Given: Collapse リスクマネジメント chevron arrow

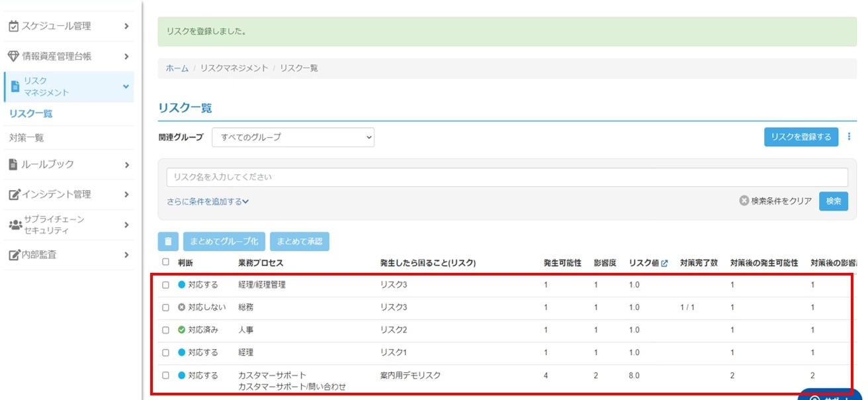Looking at the screenshot, I should coord(126,87).
